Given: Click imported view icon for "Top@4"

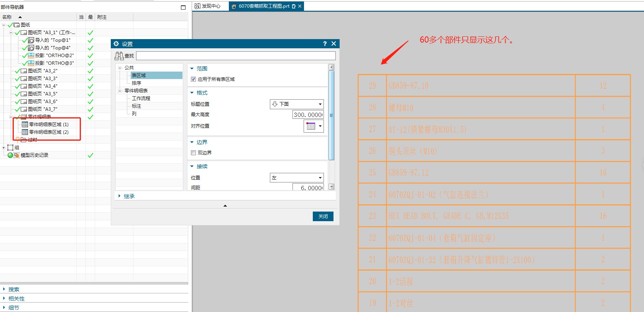Looking at the screenshot, I should tap(31, 48).
